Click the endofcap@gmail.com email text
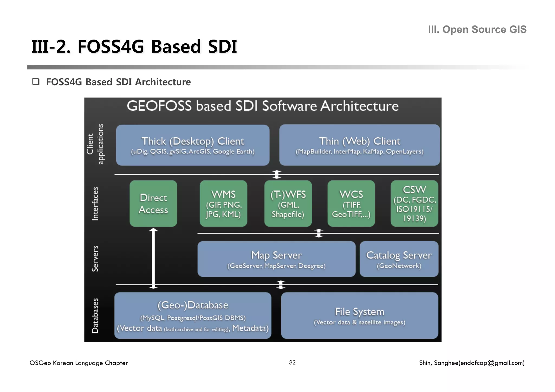Screen dimensions: 555x392 coord(492,363)
